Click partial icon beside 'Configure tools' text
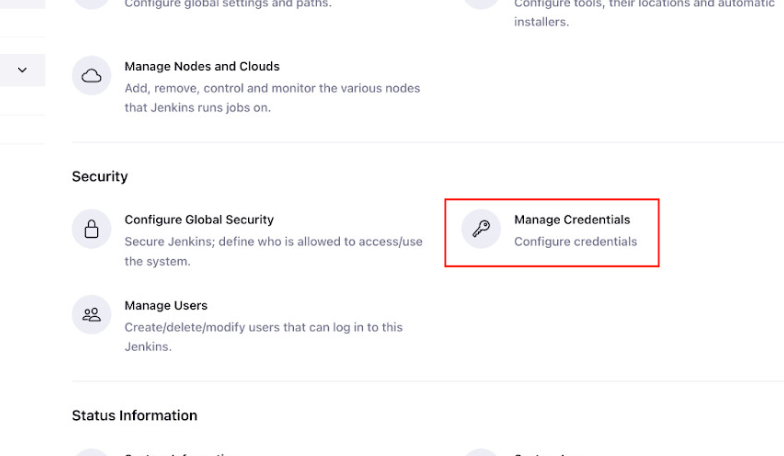Viewport: 784px width, 456px height. tap(481, 3)
